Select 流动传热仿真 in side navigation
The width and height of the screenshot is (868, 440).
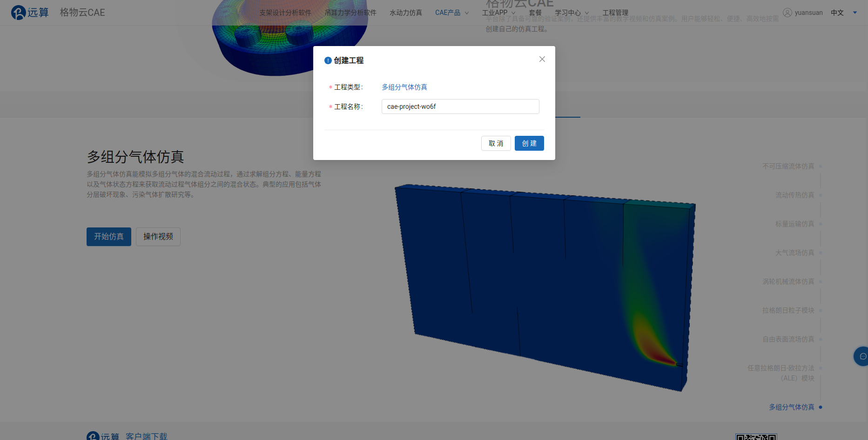pyautogui.click(x=795, y=195)
